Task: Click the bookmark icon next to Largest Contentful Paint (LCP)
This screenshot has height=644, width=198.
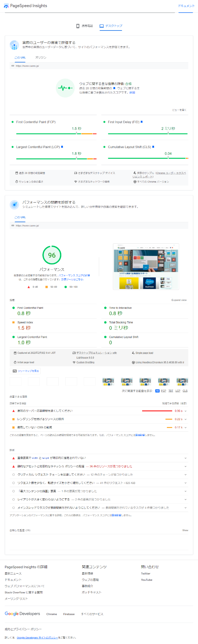Action: [62, 147]
